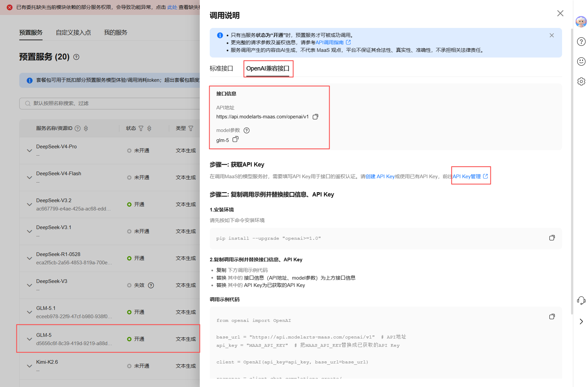This screenshot has height=387, width=588.
Task: Click the 此处 link in the alert
Action: 172,7
